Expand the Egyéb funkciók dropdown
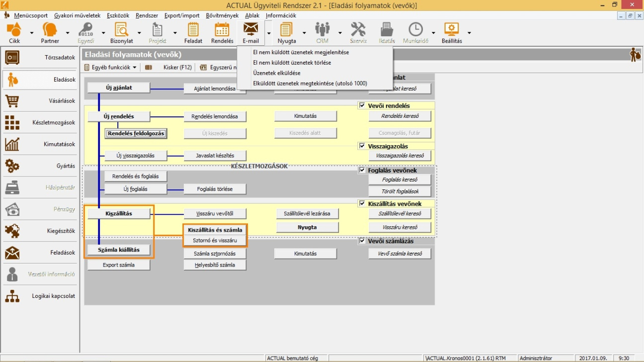 tap(110, 67)
